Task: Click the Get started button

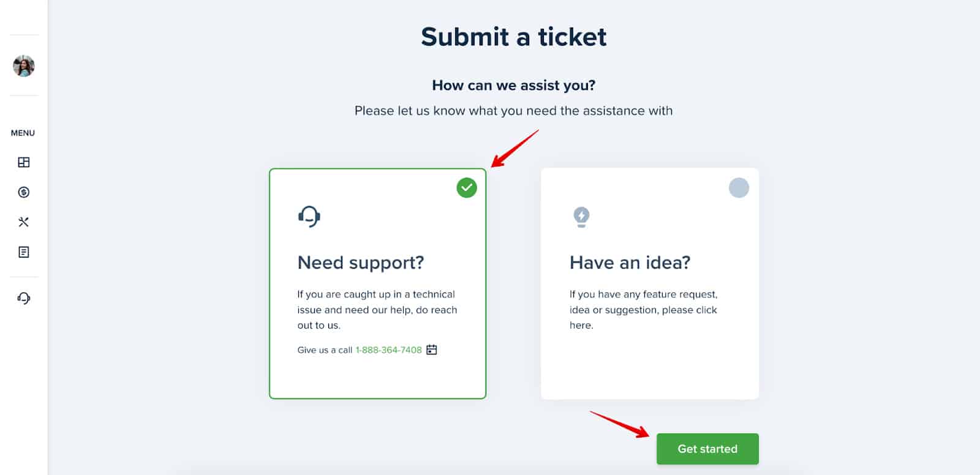Action: 707,449
